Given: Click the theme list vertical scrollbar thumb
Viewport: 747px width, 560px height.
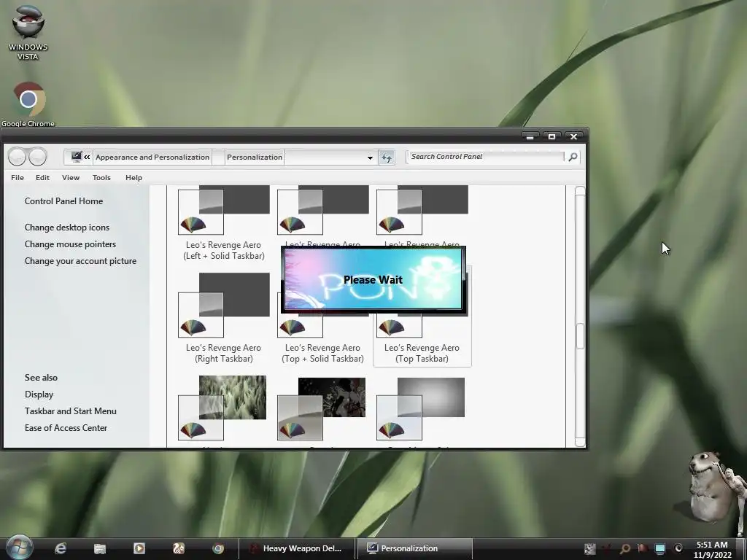Looking at the screenshot, I should coord(580,336).
